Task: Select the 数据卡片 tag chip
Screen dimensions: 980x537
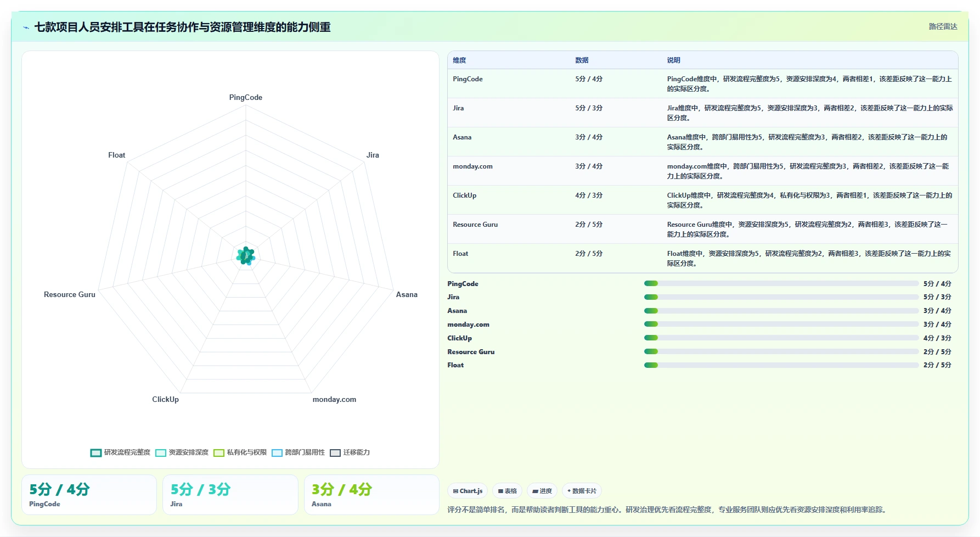Action: click(x=582, y=491)
